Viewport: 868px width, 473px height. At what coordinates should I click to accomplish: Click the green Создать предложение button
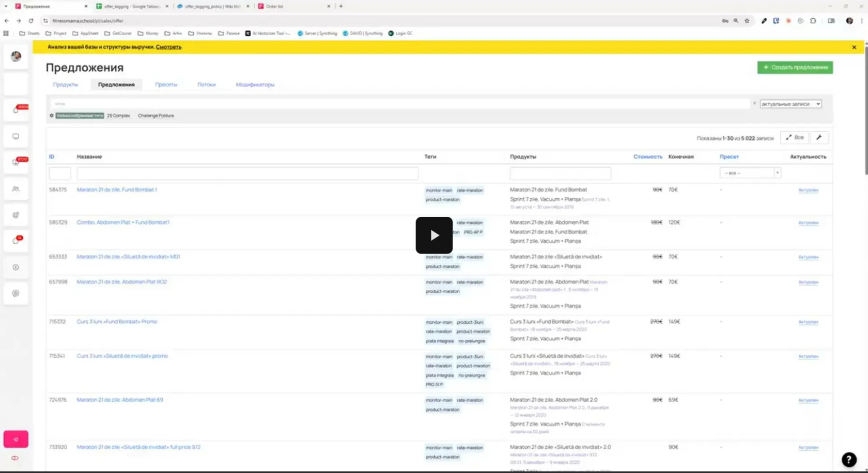pyautogui.click(x=795, y=67)
